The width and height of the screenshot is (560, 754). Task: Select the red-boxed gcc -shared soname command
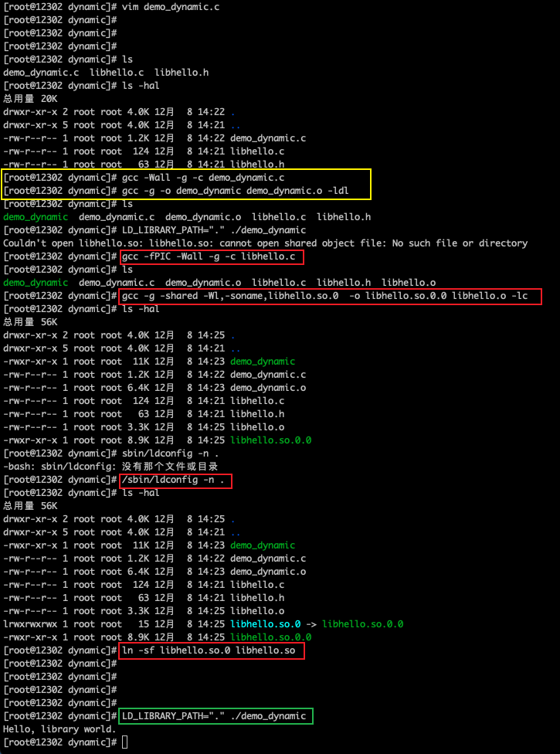point(331,296)
